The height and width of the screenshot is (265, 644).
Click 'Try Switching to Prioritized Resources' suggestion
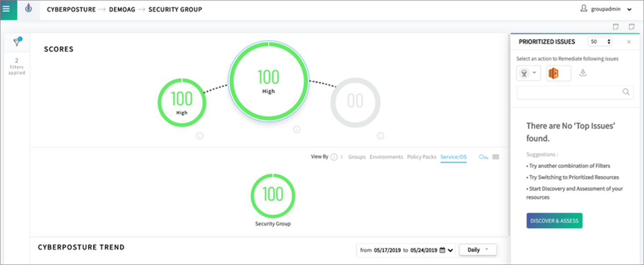[573, 177]
